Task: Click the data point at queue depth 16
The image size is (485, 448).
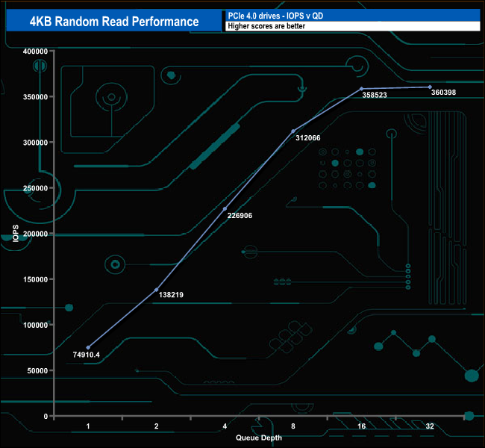Action: (362, 89)
